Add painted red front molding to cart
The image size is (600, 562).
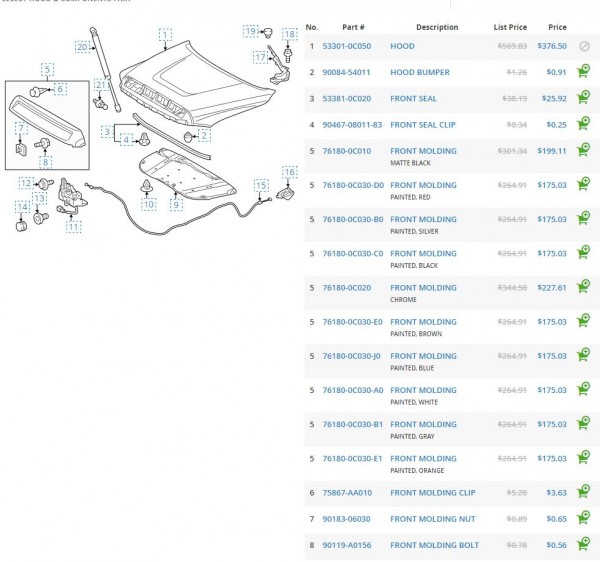click(583, 184)
